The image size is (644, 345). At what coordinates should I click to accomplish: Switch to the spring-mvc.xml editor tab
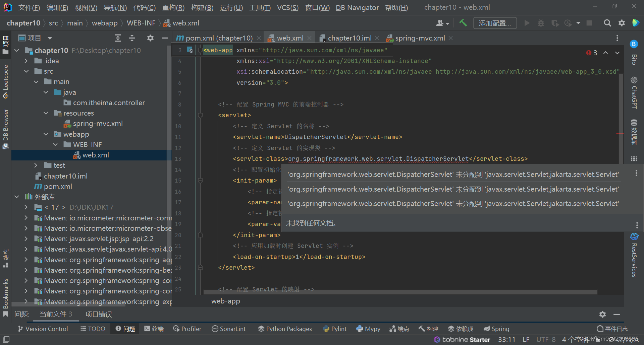[x=420, y=38]
